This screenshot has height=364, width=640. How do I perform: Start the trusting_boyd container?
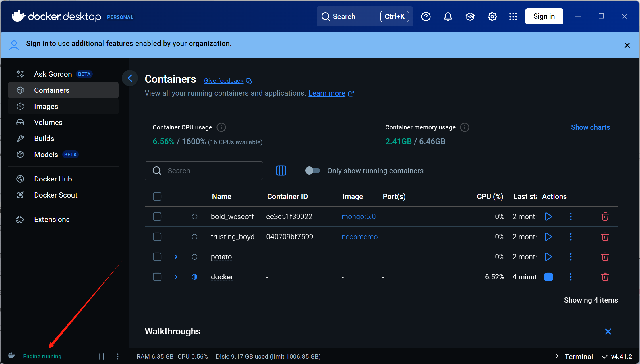[548, 237]
